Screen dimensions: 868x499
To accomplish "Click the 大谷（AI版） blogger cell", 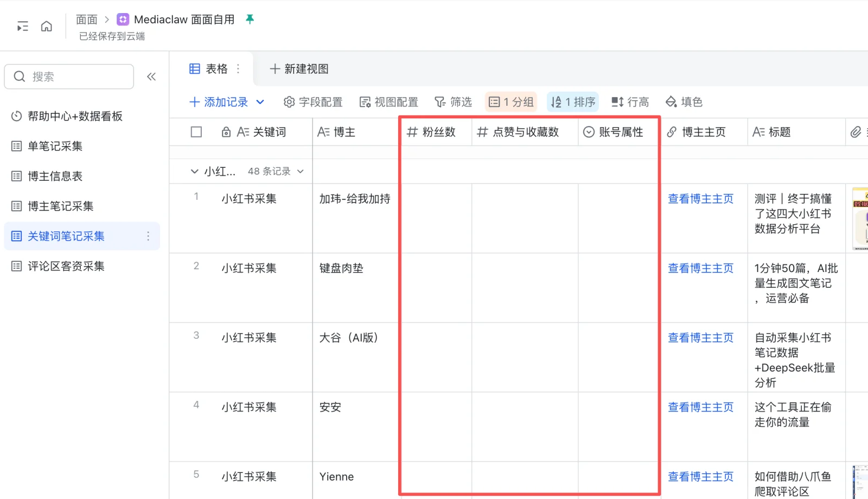I will coord(355,357).
